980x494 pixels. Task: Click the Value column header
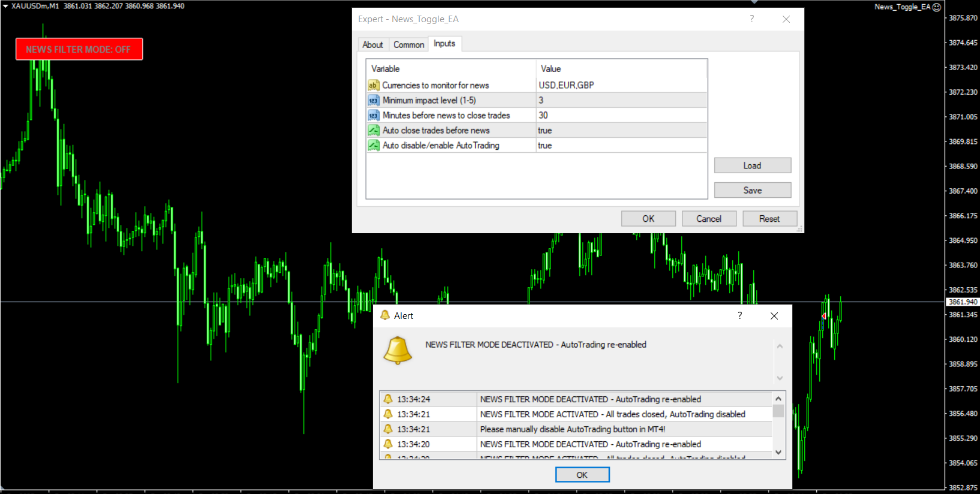pos(621,68)
